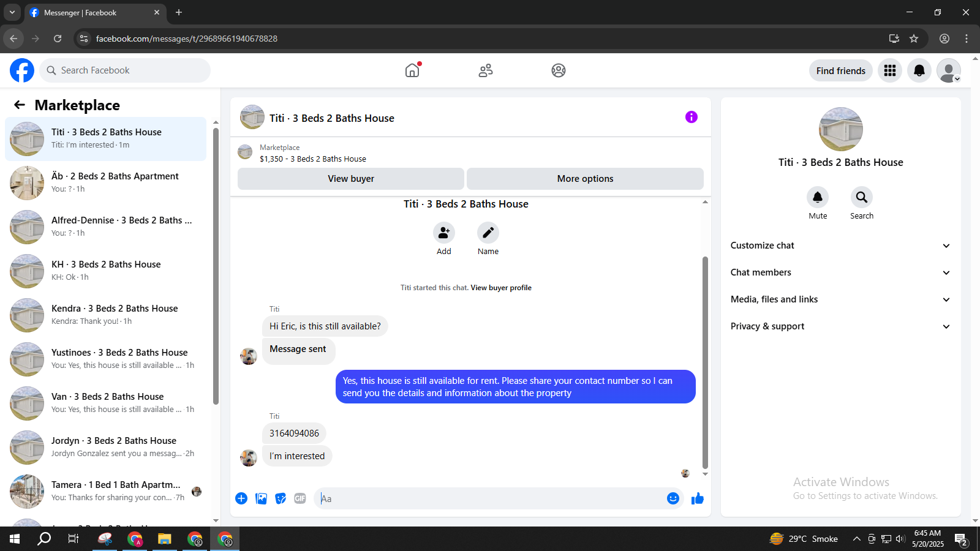The width and height of the screenshot is (980, 551).
Task: Open the tab search dropdown arrow
Action: pos(12,12)
